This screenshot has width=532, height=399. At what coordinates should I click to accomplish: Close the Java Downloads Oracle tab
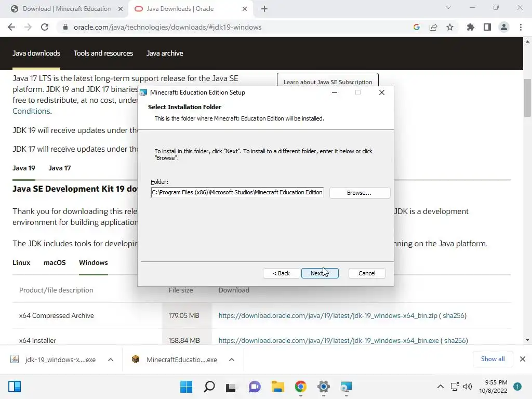(x=245, y=9)
